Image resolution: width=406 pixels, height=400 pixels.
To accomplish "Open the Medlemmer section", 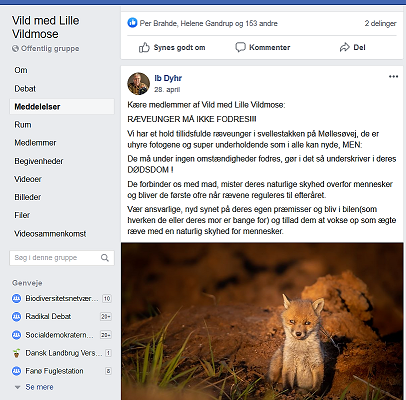I will click(35, 143).
